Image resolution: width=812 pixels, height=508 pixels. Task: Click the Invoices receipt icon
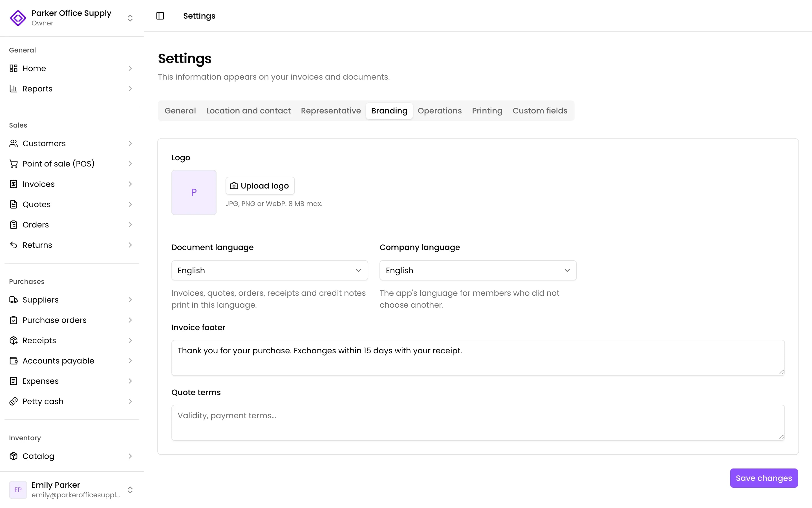pos(14,184)
